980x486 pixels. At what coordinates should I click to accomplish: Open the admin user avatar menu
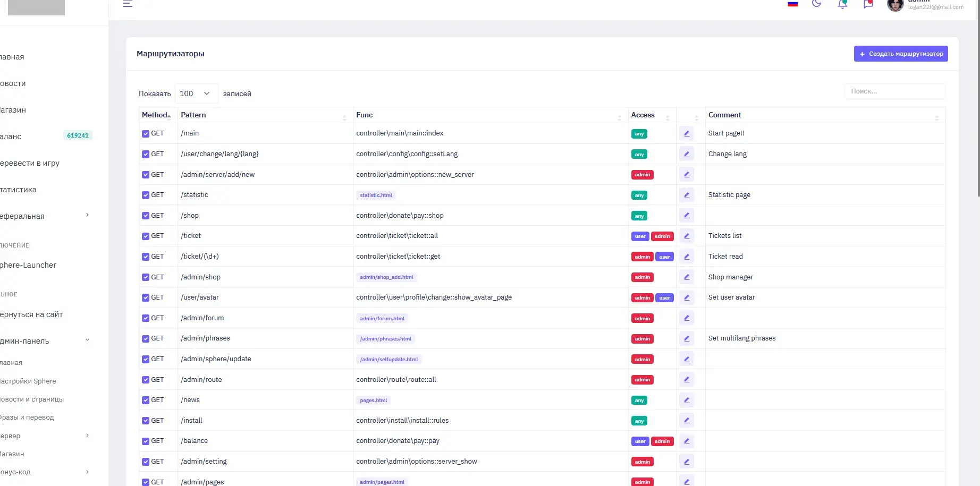[895, 5]
